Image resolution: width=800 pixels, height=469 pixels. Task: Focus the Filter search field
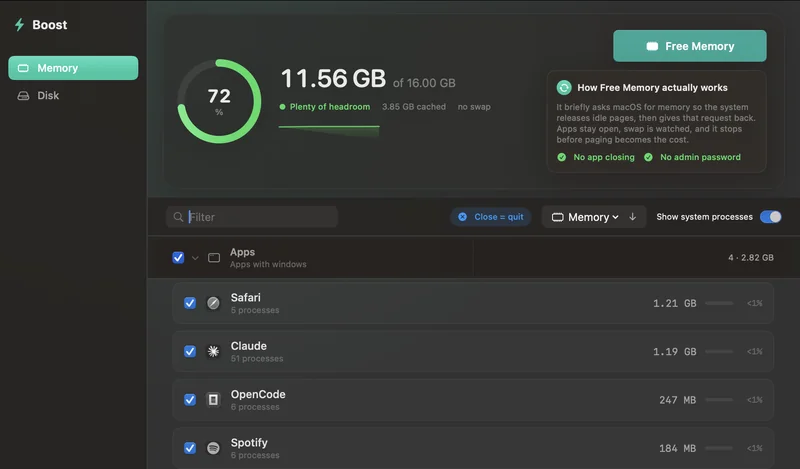point(252,217)
